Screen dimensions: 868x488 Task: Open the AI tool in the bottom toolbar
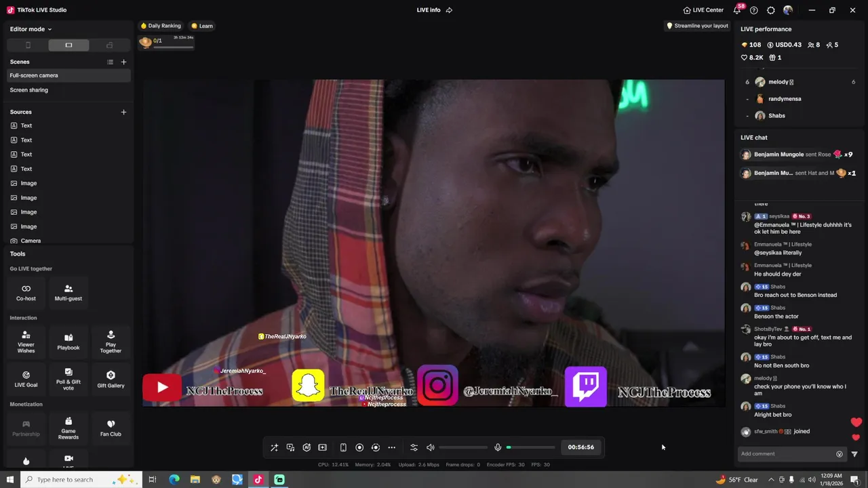tap(307, 447)
